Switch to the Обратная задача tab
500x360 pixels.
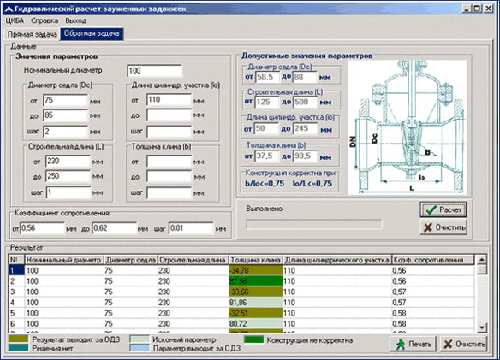[x=92, y=34]
